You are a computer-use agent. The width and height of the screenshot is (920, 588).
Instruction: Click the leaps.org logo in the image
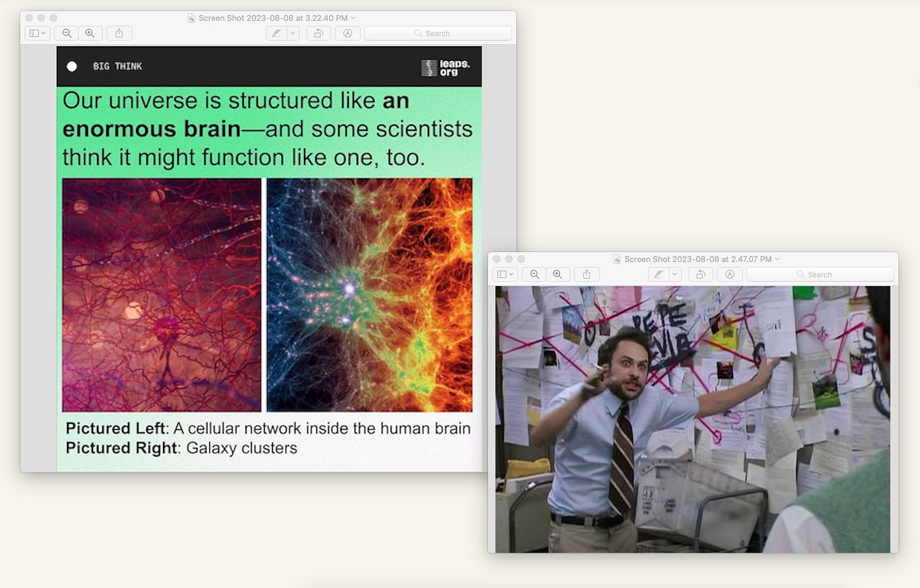click(446, 68)
